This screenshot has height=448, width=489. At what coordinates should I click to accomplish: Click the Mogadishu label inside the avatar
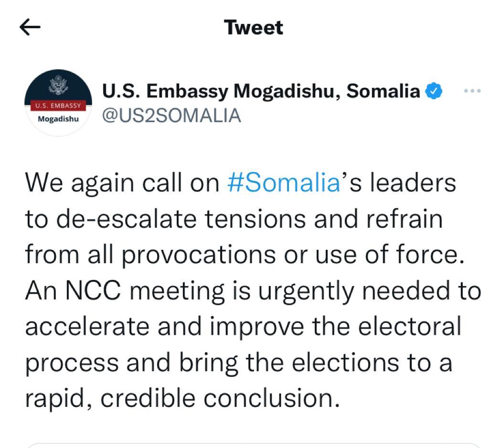click(58, 118)
